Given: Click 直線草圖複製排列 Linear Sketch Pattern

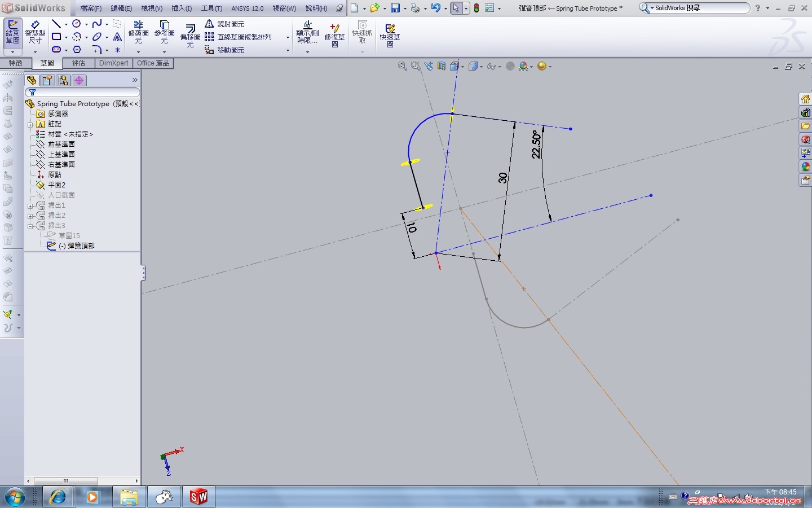Looking at the screenshot, I should click(238, 37).
